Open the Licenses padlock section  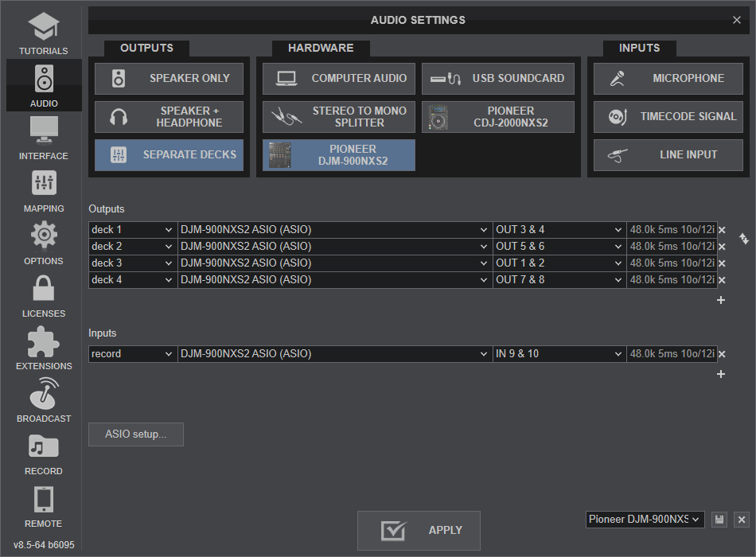tap(43, 295)
